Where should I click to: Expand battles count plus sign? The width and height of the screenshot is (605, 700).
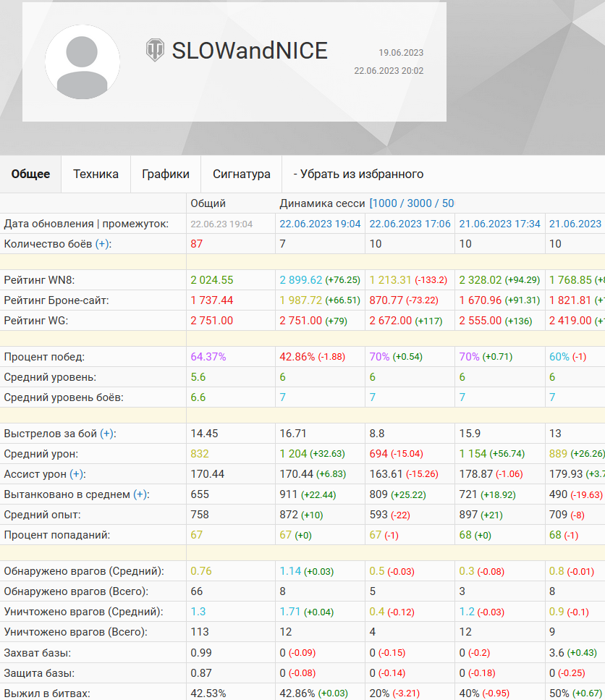coord(102,244)
